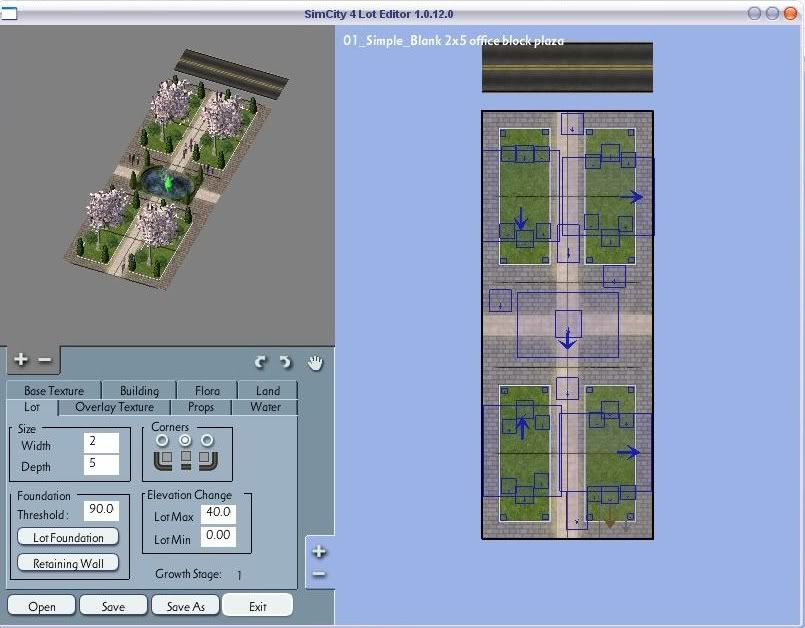This screenshot has width=805, height=628.
Task: Click the brown arrow marker at lot bottom
Action: (x=609, y=519)
